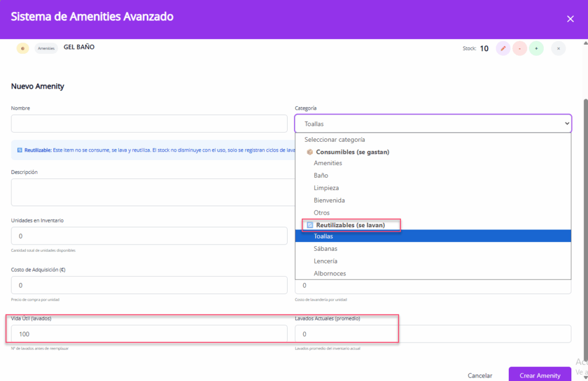588x381 pixels.
Task: Click the pencil edit icon for GEL BAÑO
Action: (503, 49)
